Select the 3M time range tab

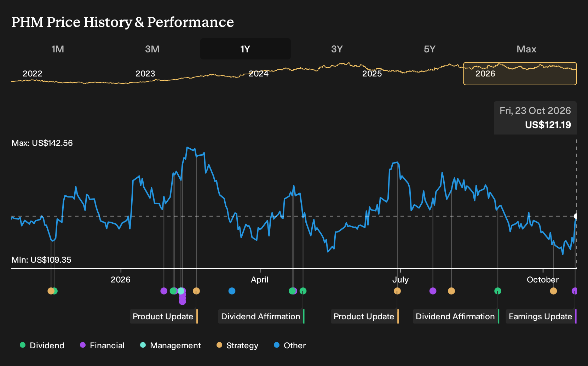[152, 49]
